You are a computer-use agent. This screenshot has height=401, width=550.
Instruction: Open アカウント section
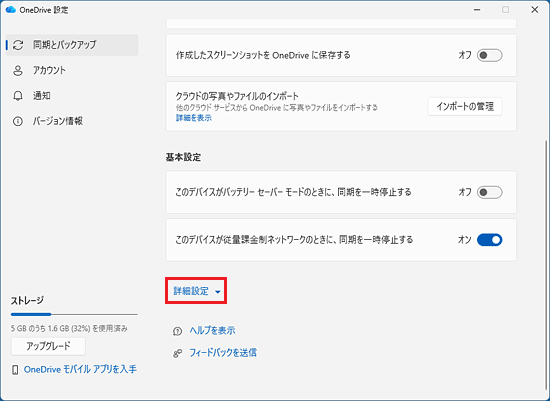coord(72,71)
